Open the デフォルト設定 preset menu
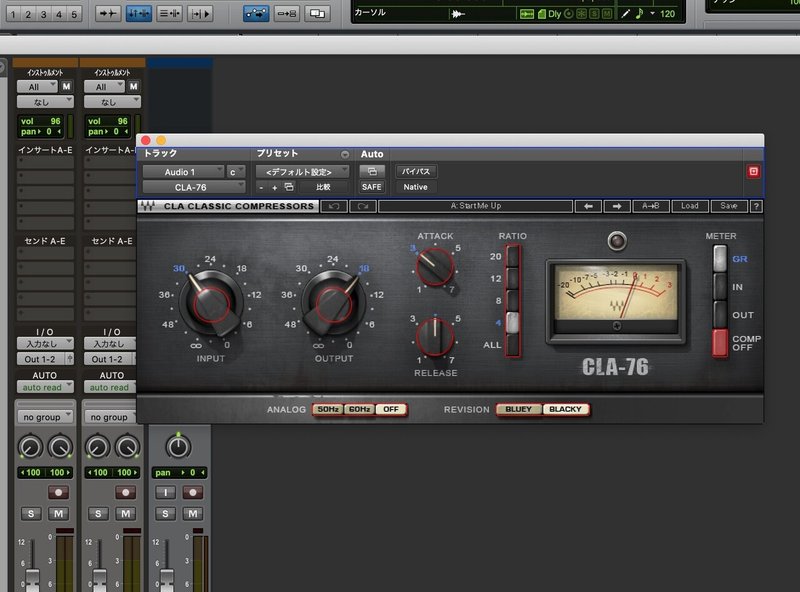Image resolution: width=800 pixels, height=592 pixels. pos(303,172)
